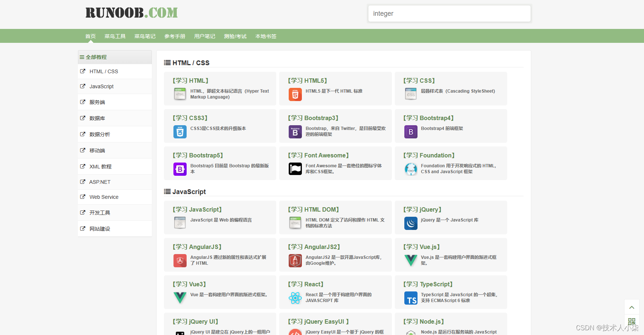
Task: Open the 【学习 CSS3】 title link
Action: click(190, 118)
